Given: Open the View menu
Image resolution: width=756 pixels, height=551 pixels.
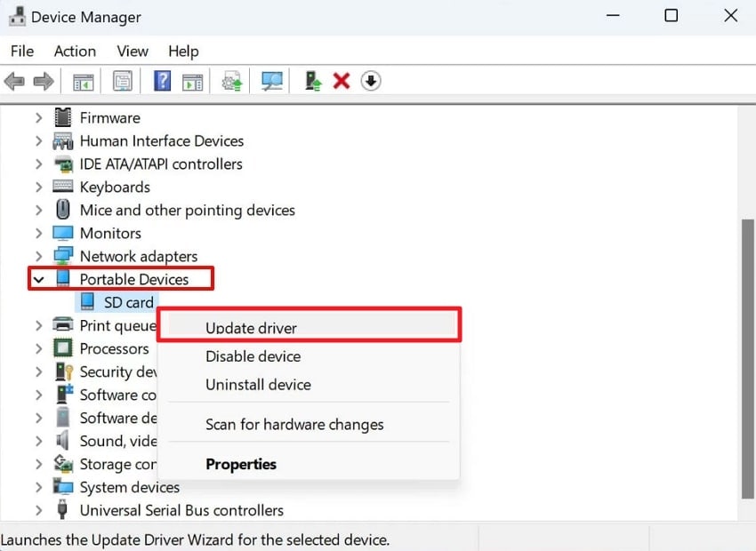Looking at the screenshot, I should click(x=132, y=51).
